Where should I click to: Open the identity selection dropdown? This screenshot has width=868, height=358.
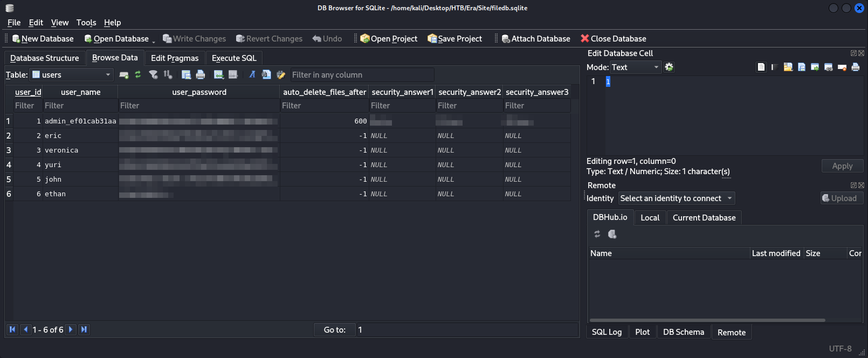point(676,198)
